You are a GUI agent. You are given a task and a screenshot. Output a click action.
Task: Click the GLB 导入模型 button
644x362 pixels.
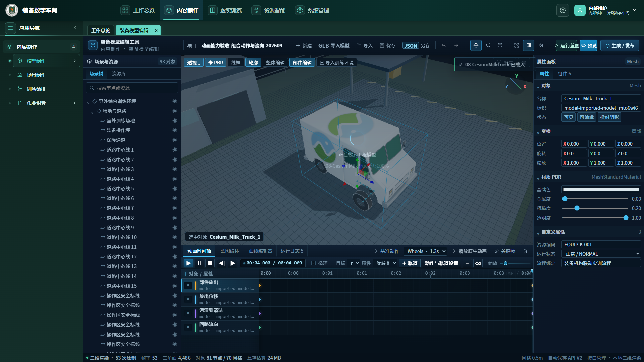point(334,46)
